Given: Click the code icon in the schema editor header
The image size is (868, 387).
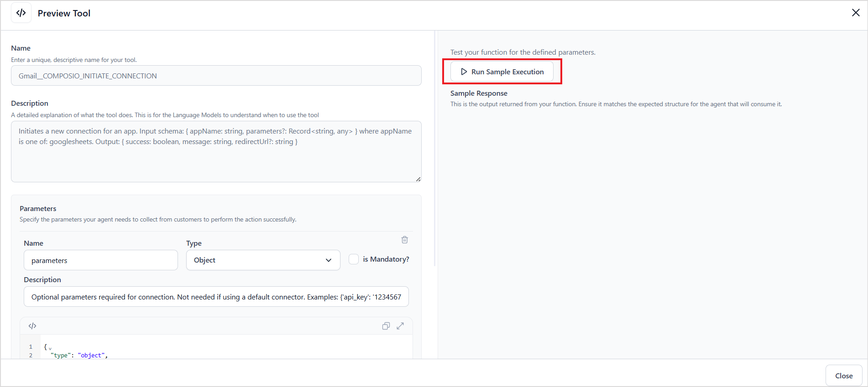Looking at the screenshot, I should tap(32, 326).
